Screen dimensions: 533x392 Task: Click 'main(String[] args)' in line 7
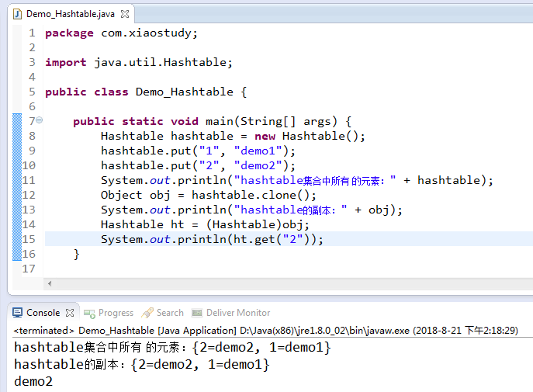click(272, 121)
